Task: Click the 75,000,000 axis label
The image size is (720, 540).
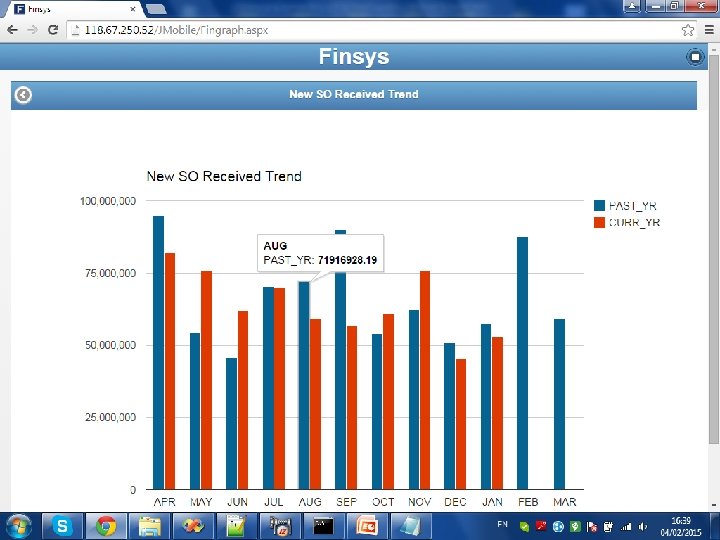Action: point(110,273)
